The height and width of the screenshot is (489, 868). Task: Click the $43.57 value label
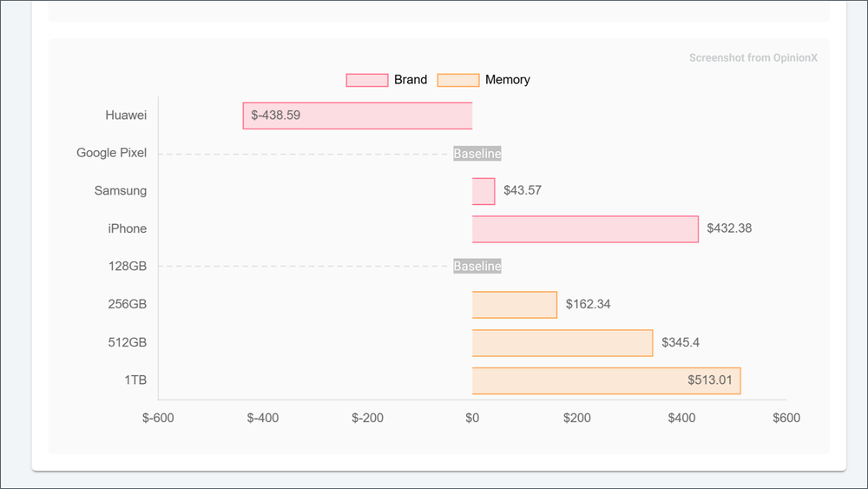tap(523, 190)
